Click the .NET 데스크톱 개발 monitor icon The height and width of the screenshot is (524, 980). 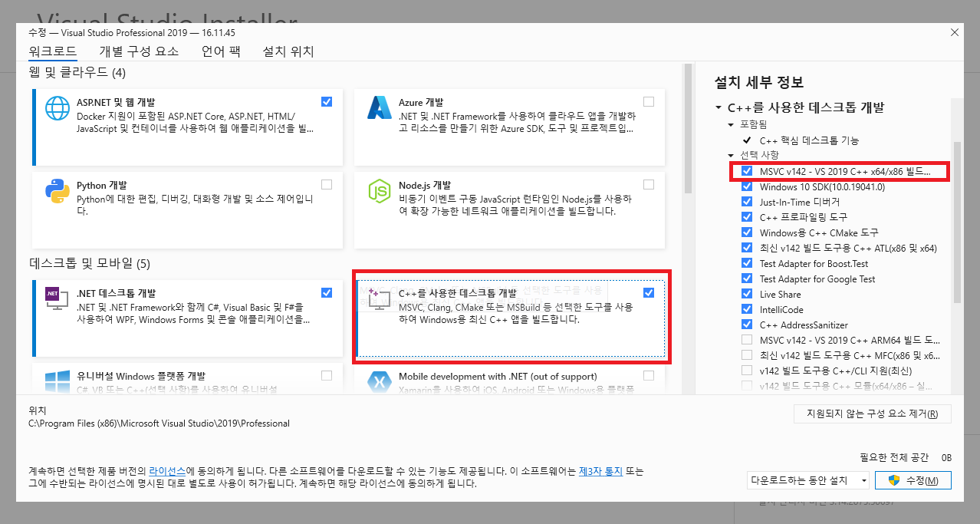58,299
